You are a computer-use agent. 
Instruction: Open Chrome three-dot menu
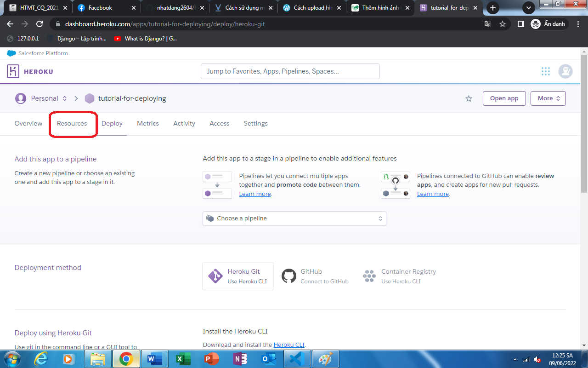point(579,24)
